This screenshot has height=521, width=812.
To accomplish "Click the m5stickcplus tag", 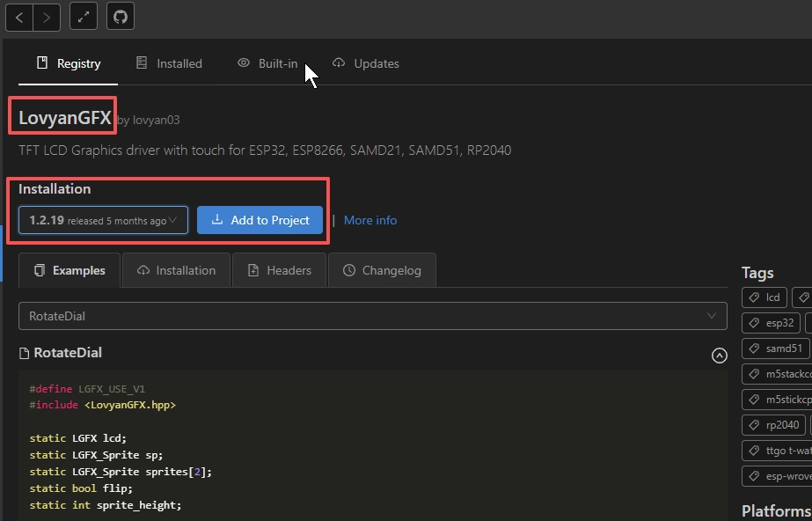I will tap(777, 400).
